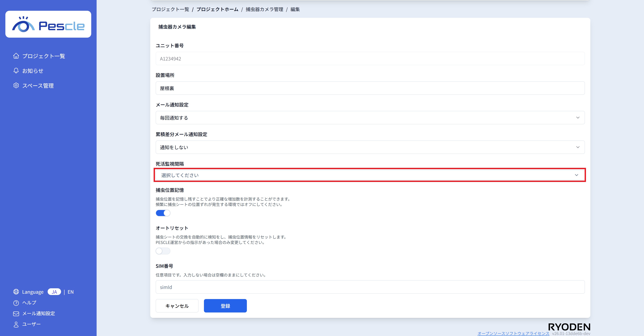Switch language to EN
Image resolution: width=644 pixels, height=336 pixels.
click(x=70, y=292)
